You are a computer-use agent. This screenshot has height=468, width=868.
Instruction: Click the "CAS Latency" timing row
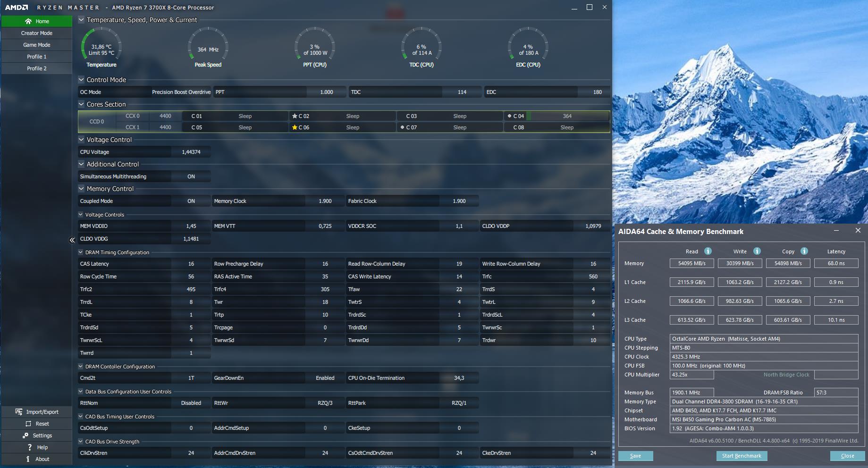[144, 264]
